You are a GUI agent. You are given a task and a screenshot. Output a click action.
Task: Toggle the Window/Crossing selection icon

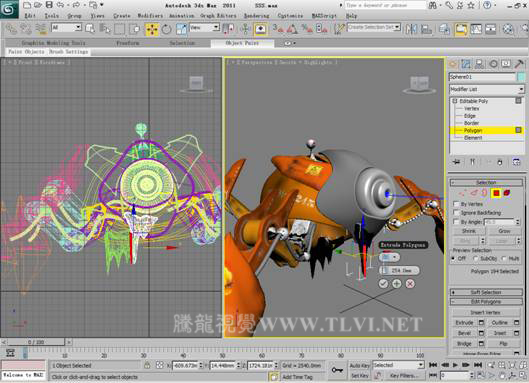click(135, 29)
